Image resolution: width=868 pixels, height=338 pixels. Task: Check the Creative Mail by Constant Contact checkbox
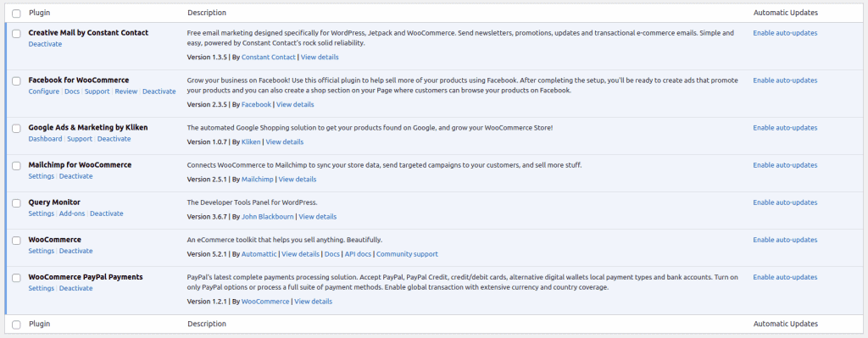pyautogui.click(x=17, y=34)
